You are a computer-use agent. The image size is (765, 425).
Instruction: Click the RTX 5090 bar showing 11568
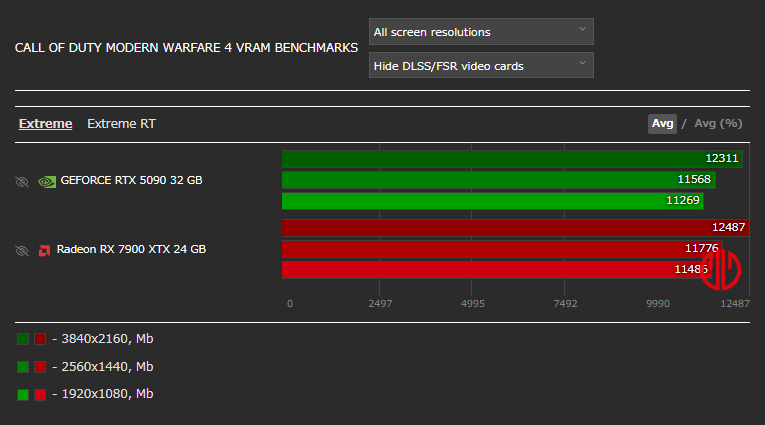coord(499,180)
